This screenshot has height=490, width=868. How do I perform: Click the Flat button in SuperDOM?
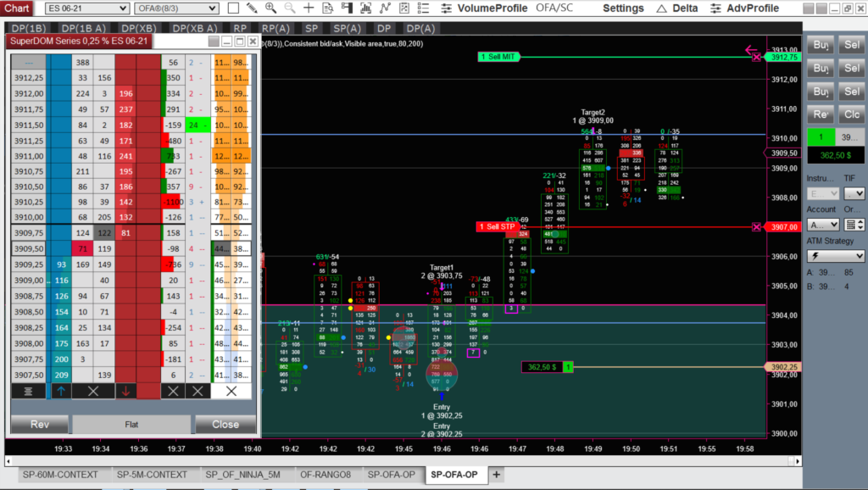coord(131,424)
